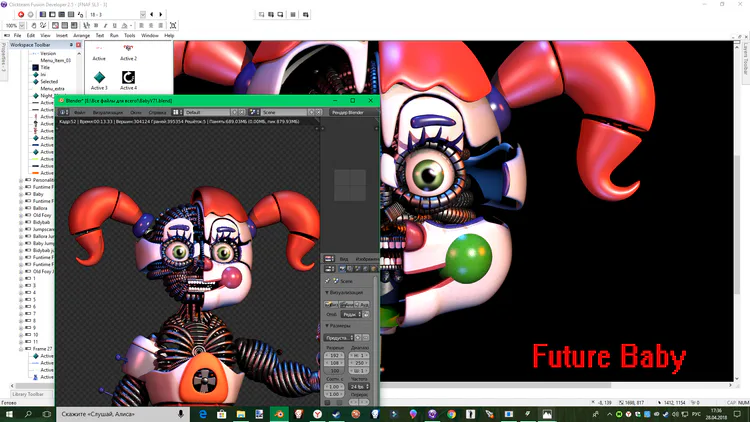
Task: Toggle pin icon next to Scene in Blender
Action: click(x=328, y=281)
